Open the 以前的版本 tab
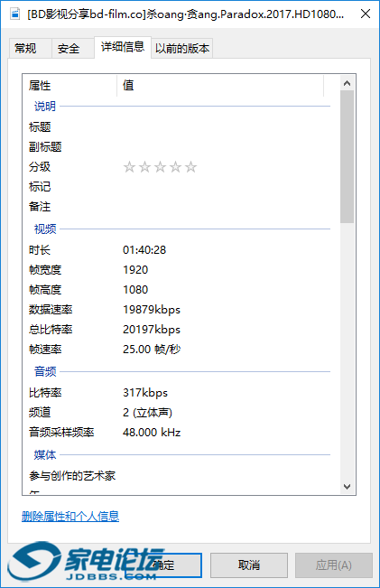Screen dimensions: 380x588 pyautogui.click(x=182, y=49)
